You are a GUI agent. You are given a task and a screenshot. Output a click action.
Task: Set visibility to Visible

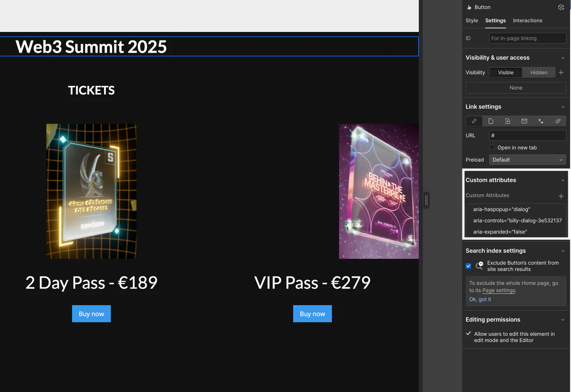pos(506,72)
